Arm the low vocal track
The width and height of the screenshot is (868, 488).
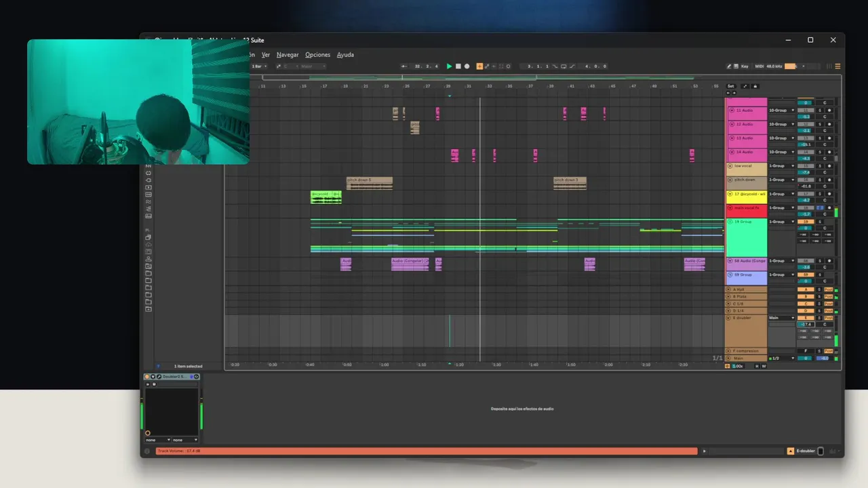point(829,166)
